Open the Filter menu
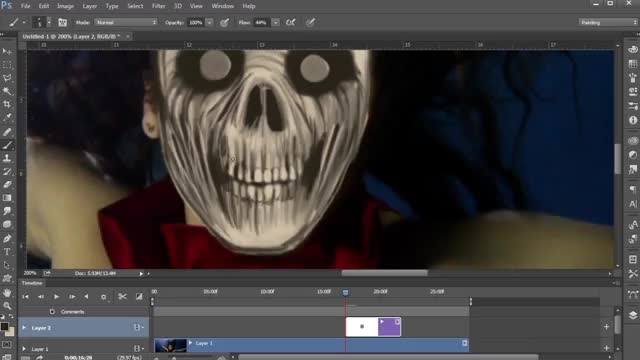This screenshot has height=360, width=640. coord(158,6)
